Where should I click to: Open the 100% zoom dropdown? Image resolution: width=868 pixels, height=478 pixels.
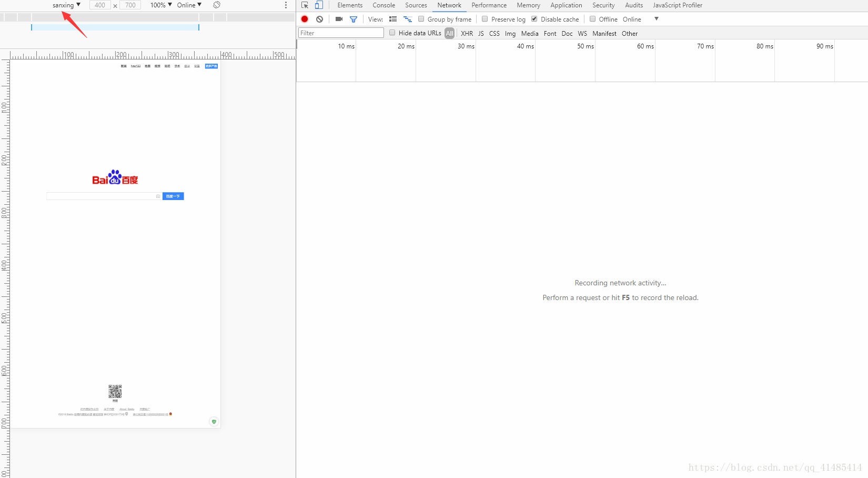161,5
